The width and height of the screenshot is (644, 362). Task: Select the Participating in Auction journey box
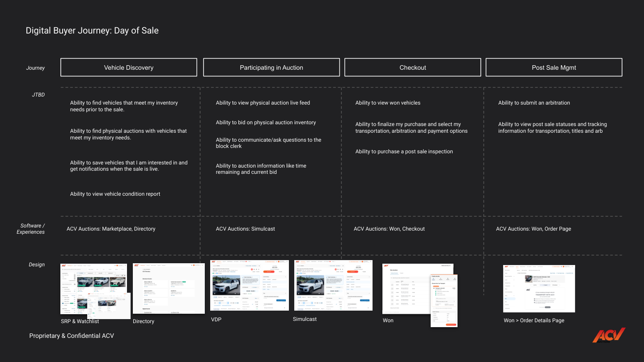click(x=271, y=67)
